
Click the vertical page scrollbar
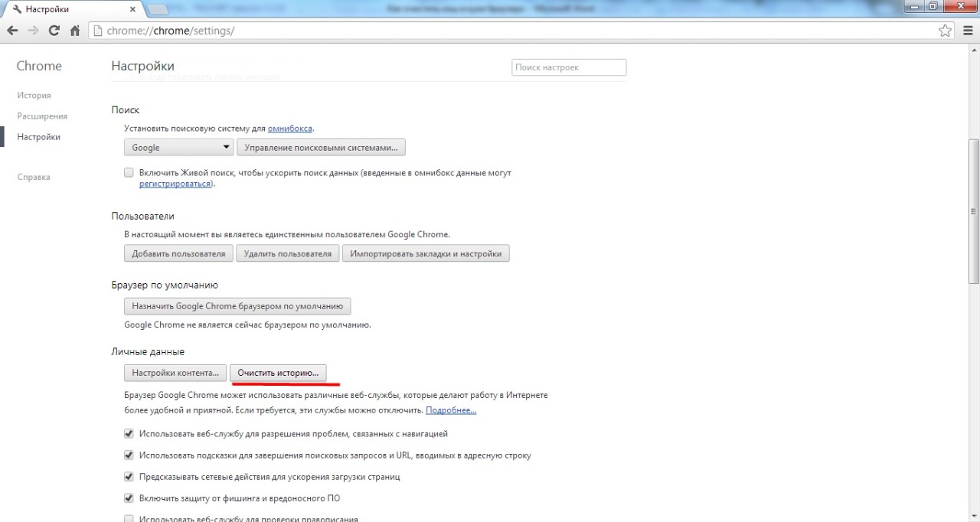tap(974, 210)
